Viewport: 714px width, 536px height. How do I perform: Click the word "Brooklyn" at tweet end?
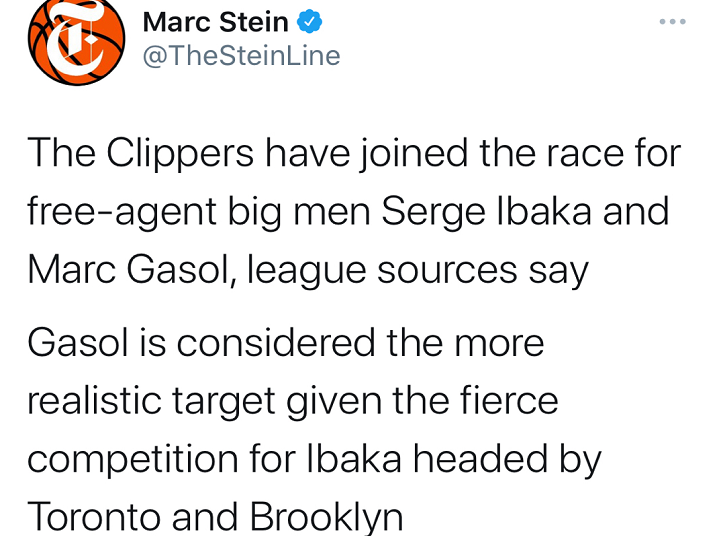click(326, 517)
